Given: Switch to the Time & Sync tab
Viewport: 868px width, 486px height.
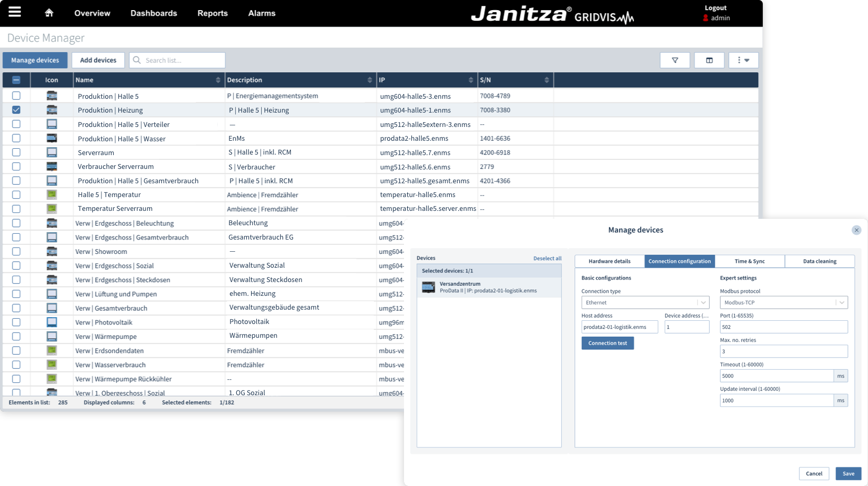Looking at the screenshot, I should 749,261.
